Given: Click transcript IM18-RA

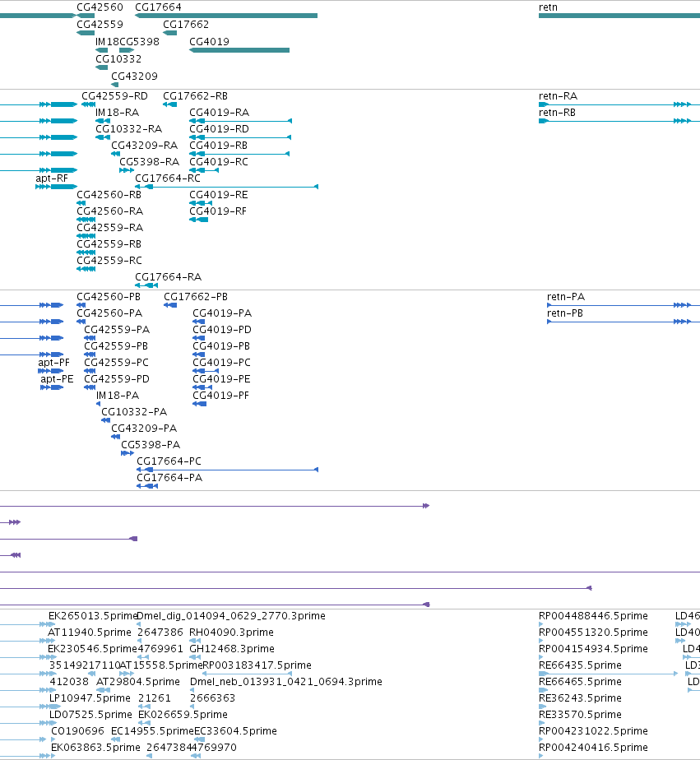Looking at the screenshot, I should pos(118,113).
